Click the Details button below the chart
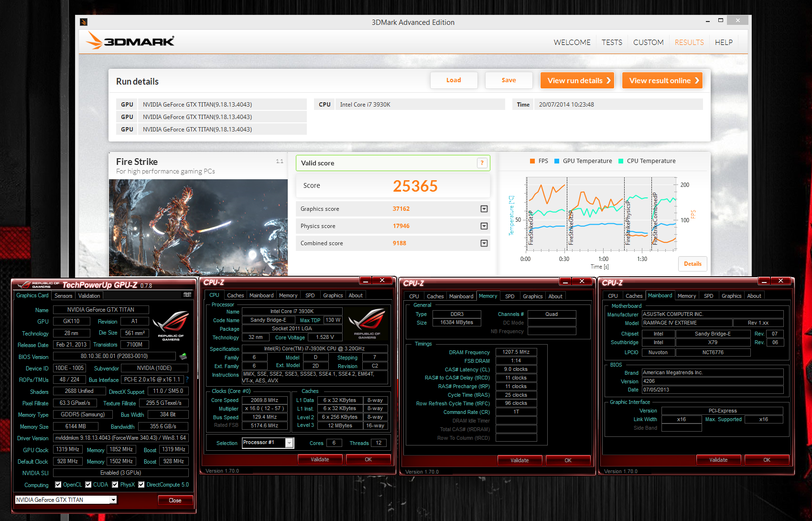The image size is (812, 521). (693, 264)
